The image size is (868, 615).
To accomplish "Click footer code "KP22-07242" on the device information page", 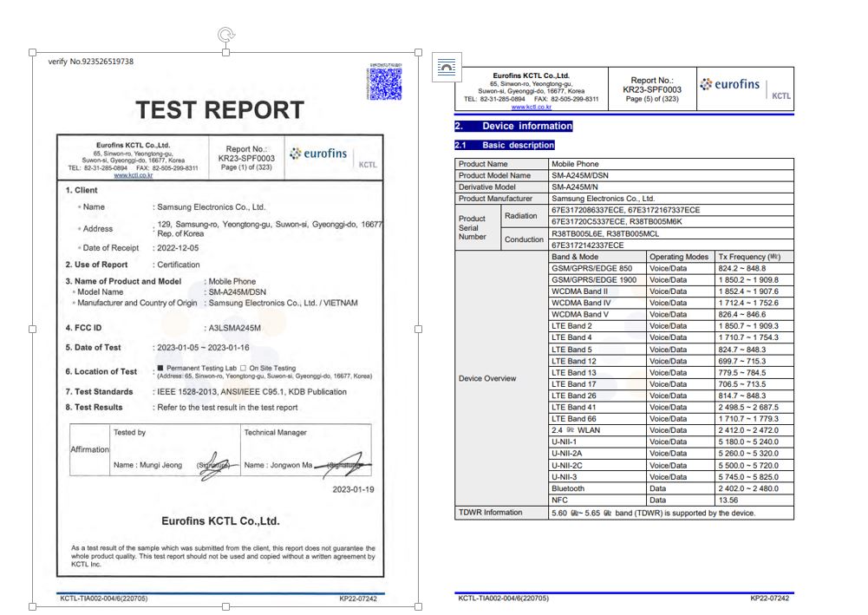I will (x=769, y=599).
